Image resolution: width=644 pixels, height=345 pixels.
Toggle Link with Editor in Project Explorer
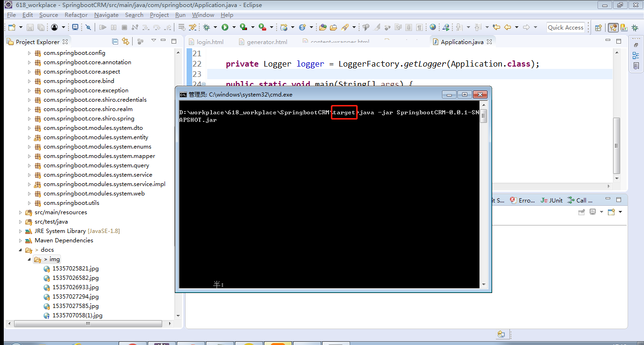coord(126,41)
